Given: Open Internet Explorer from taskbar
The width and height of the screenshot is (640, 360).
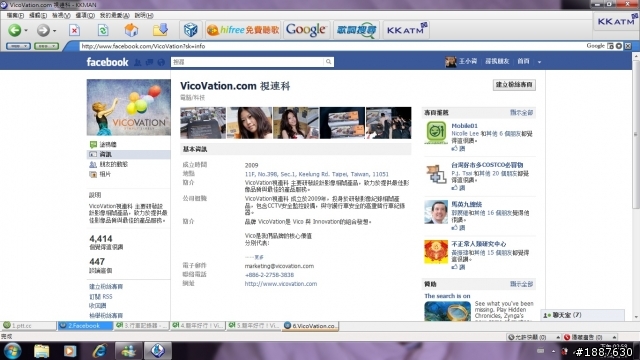Looking at the screenshot, I should point(99,351).
